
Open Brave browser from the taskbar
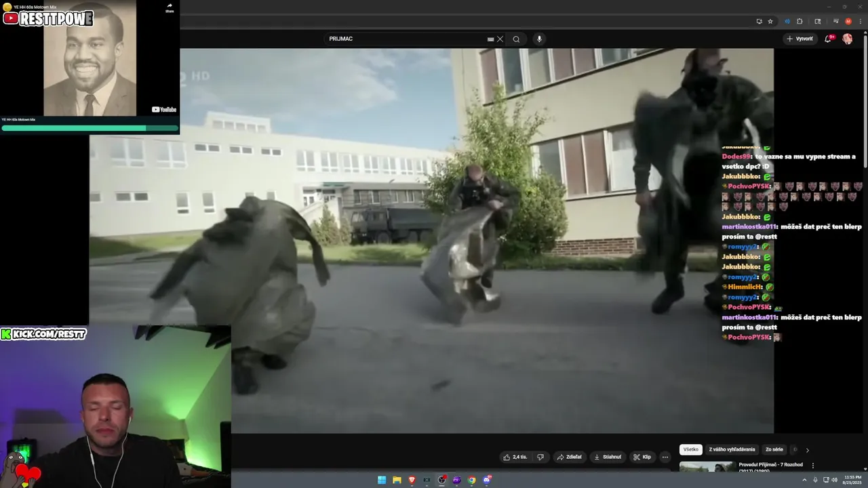[x=412, y=480]
